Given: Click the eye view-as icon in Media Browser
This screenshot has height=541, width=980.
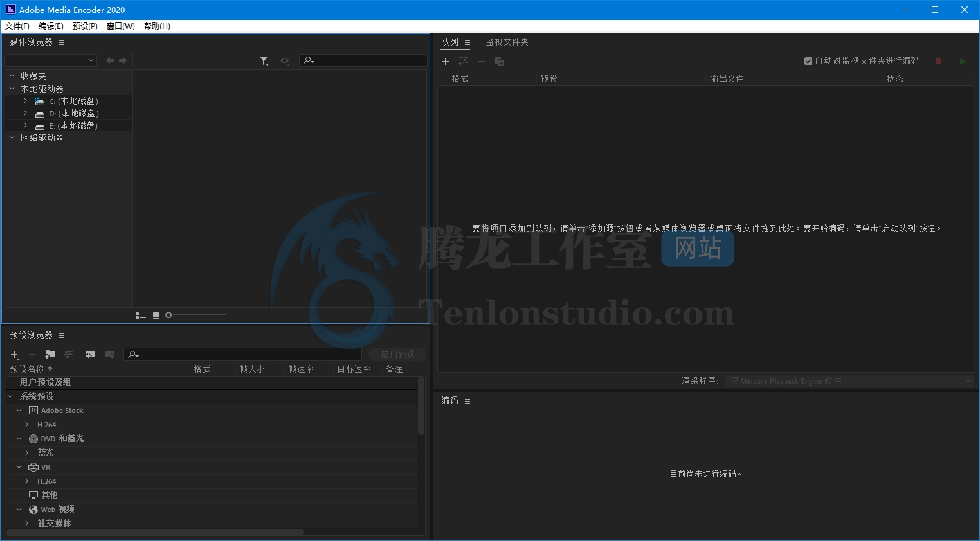Looking at the screenshot, I should pyautogui.click(x=285, y=60).
